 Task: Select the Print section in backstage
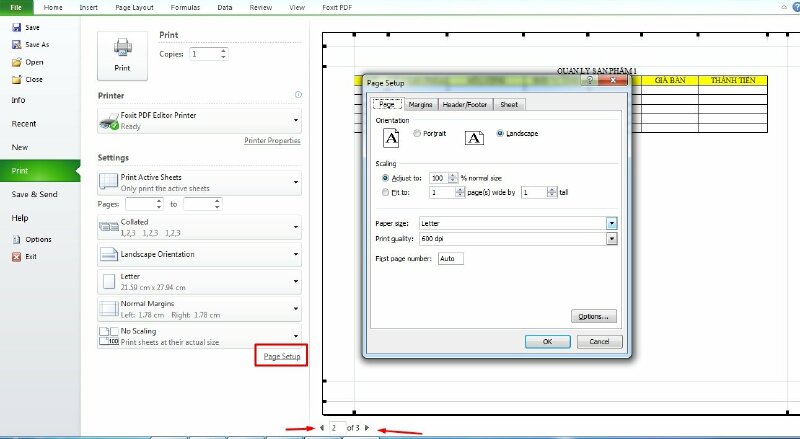(40, 170)
